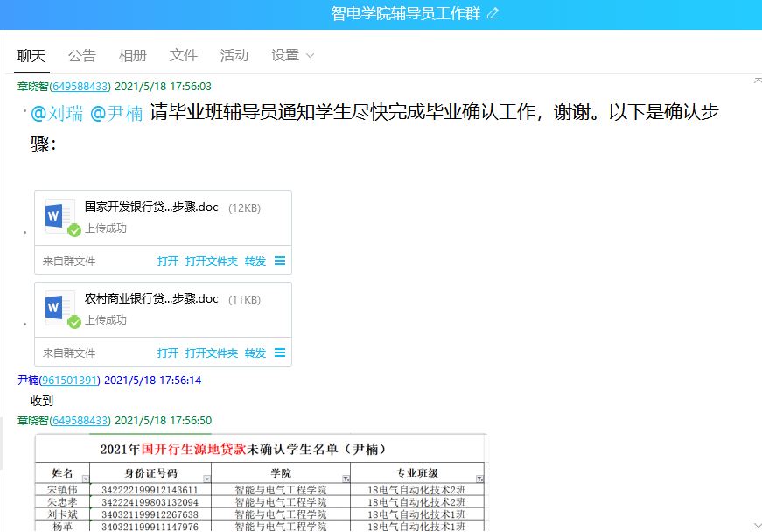Open more-options menu for 农村商业银行贷 file
762x532 pixels.
tap(280, 353)
